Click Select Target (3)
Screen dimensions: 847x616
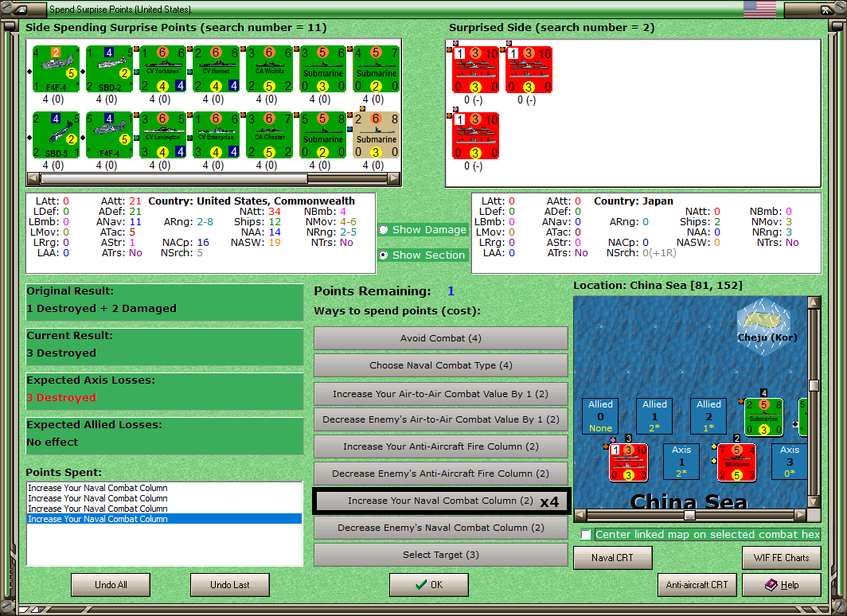point(441,555)
